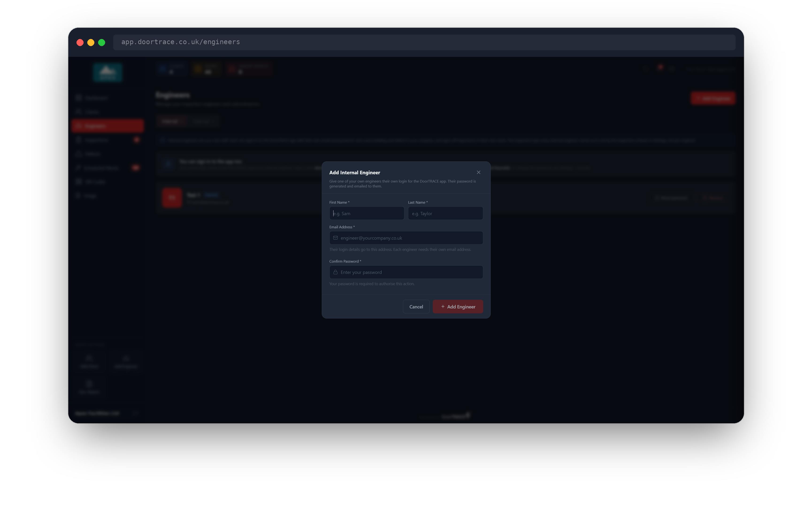Click the Cancel button
Image resolution: width=812 pixels, height=521 pixels.
click(416, 307)
